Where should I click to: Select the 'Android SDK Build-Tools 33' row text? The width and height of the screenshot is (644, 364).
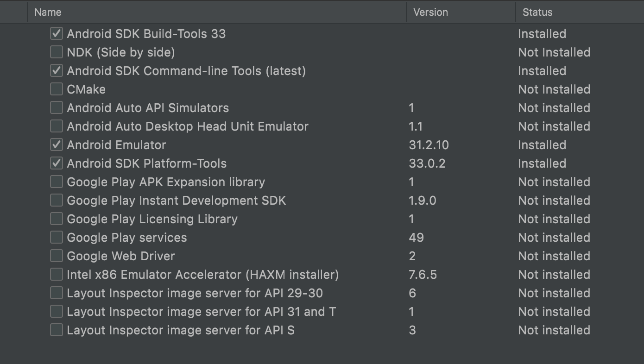click(146, 34)
